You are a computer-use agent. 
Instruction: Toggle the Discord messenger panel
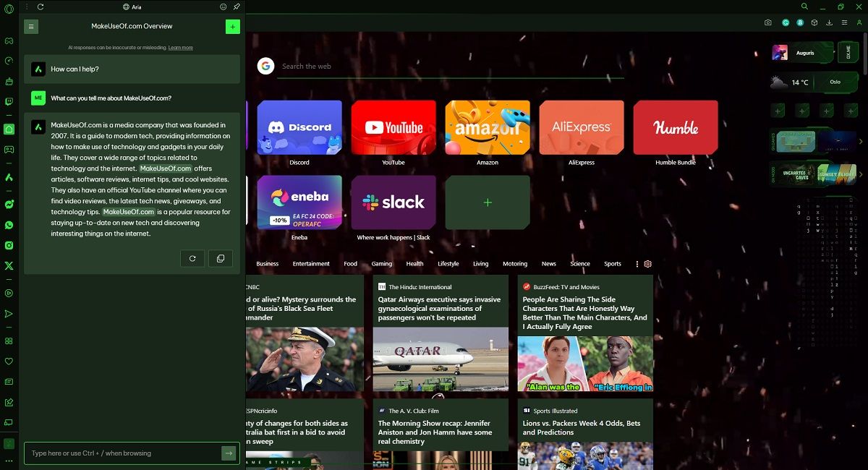point(9,149)
